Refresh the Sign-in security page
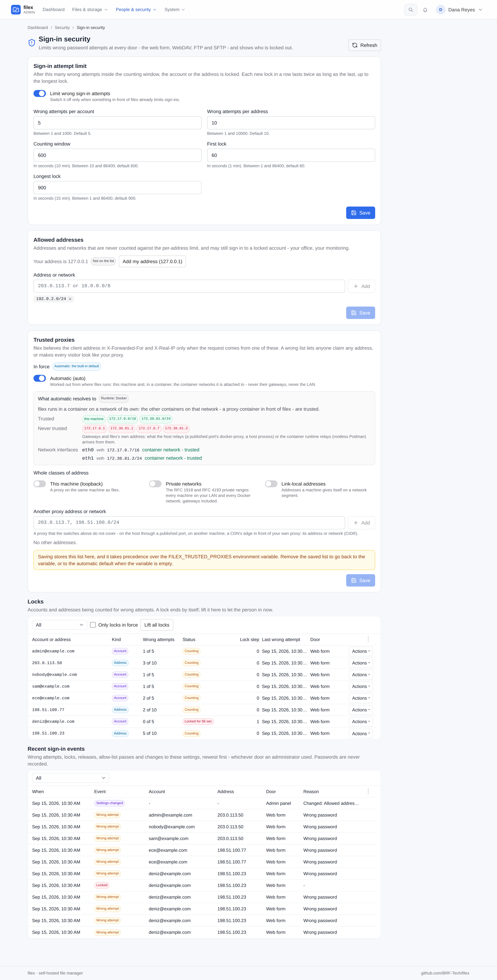497x980 pixels. (364, 45)
